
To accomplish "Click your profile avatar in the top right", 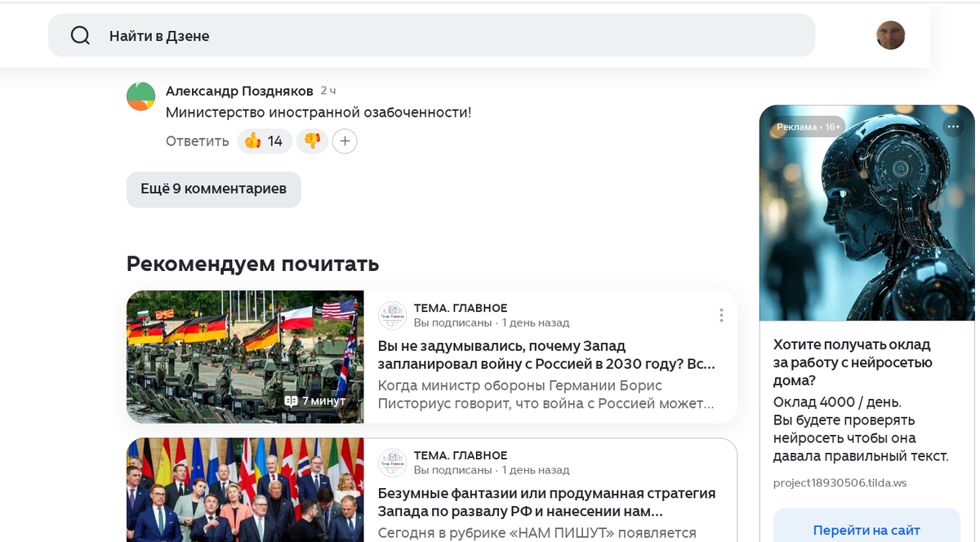I will point(891,35).
